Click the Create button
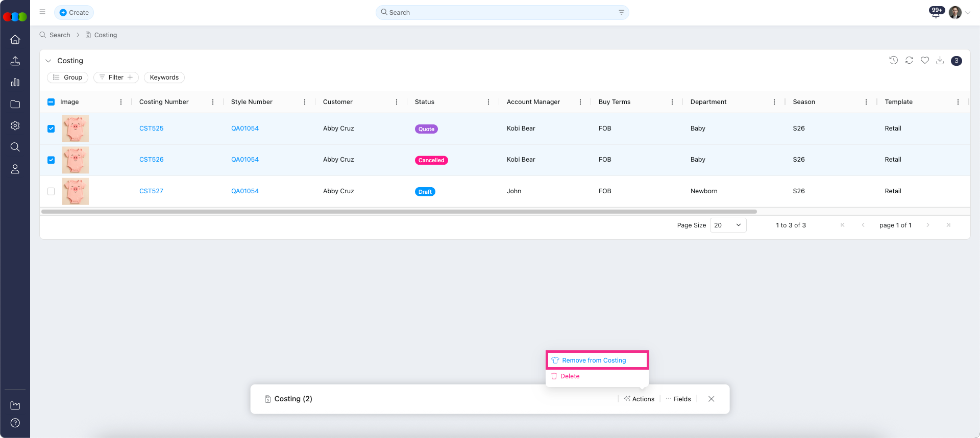This screenshot has height=438, width=980. click(x=74, y=12)
